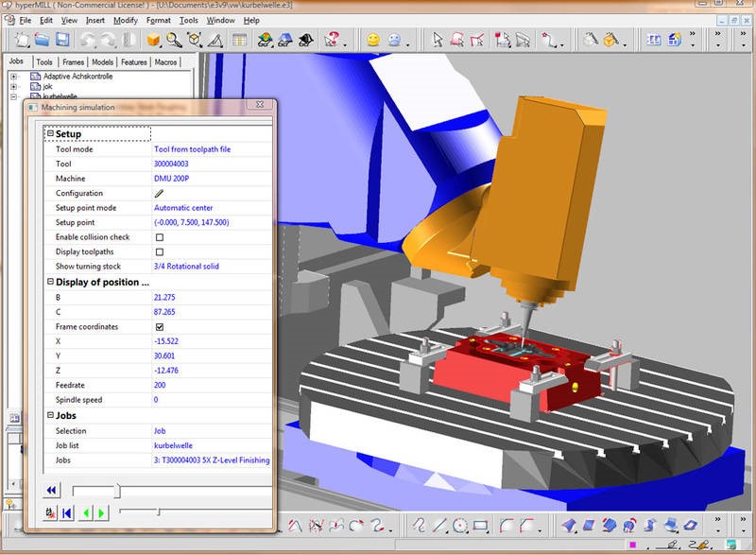This screenshot has height=555, width=756.
Task: Select the Zoom magnifier tool
Action: pyautogui.click(x=174, y=40)
